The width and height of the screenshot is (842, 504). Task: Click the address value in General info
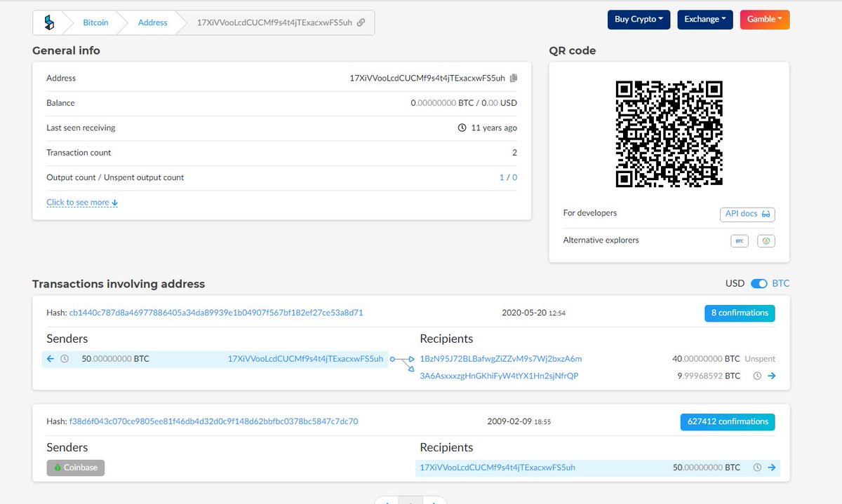[427, 78]
